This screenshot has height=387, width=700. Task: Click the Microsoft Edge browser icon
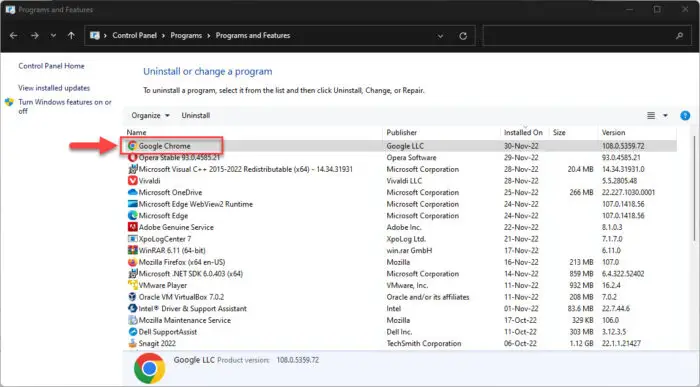[132, 216]
